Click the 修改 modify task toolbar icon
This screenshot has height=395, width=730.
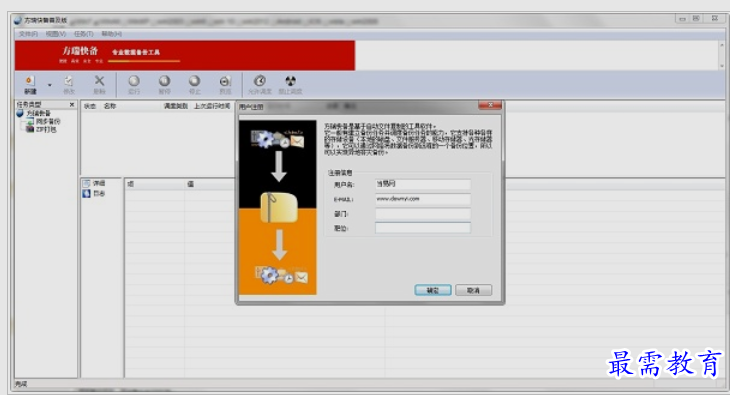coord(69,85)
